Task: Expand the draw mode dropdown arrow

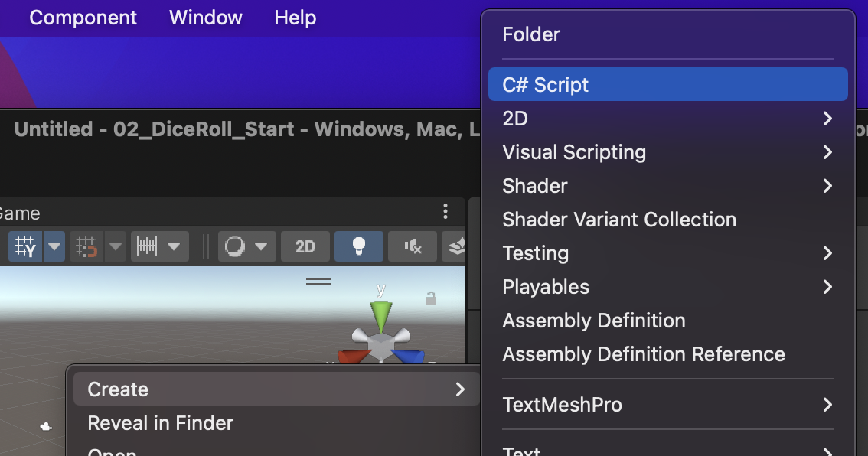Action: pyautogui.click(x=261, y=246)
